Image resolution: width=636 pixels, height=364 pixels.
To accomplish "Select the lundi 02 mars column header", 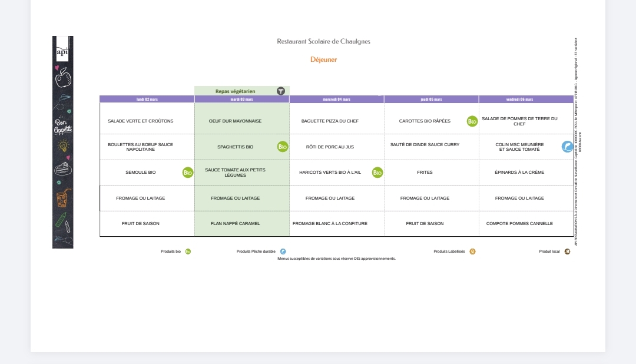I will click(x=147, y=100).
